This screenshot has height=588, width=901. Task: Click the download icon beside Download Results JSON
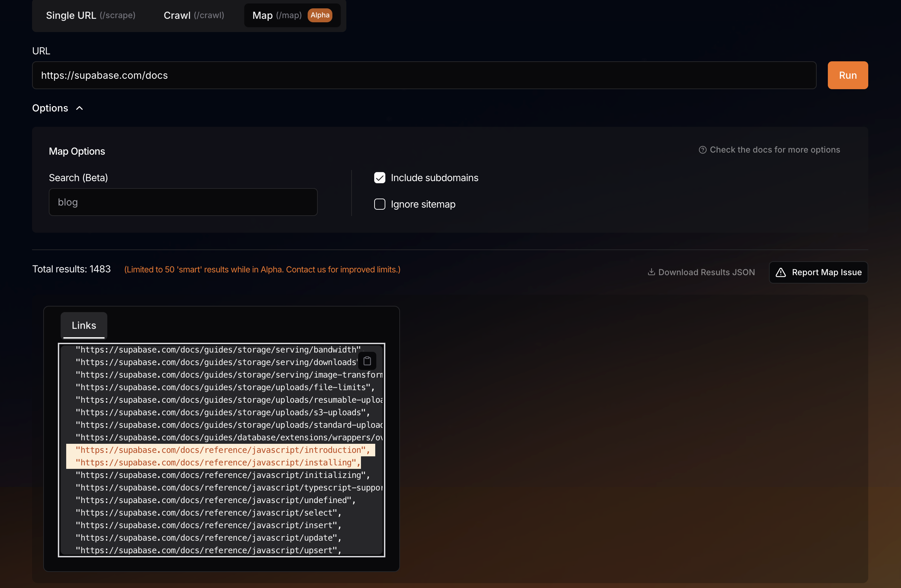(x=651, y=272)
